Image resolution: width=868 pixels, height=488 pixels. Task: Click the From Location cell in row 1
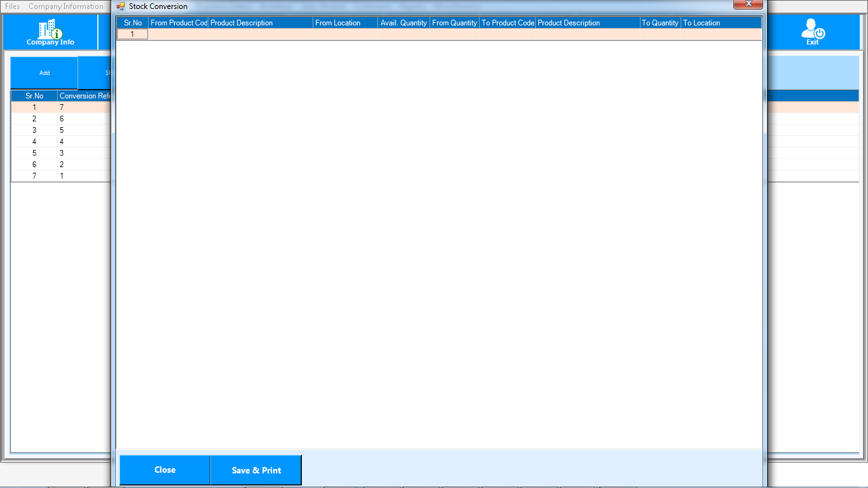tap(344, 34)
